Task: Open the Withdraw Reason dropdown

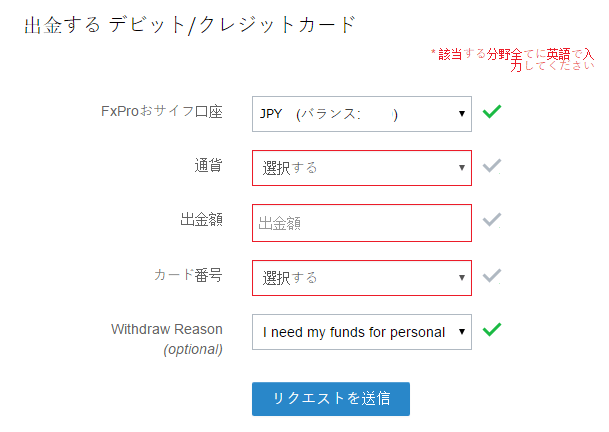Action: coord(362,332)
